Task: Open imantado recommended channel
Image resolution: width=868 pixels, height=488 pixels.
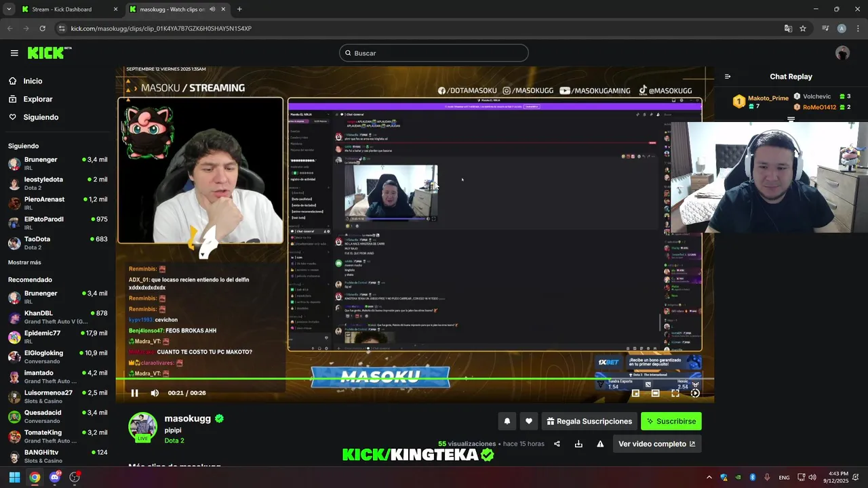Action: click(58, 377)
